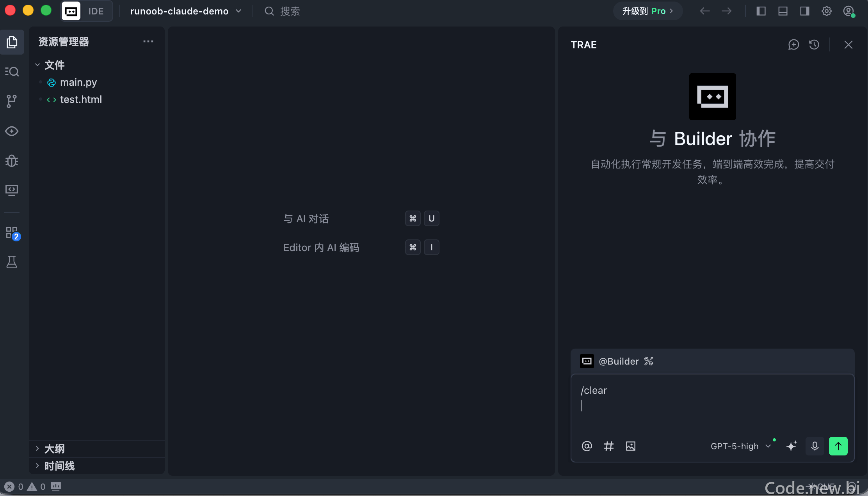The image size is (868, 496).
Task: Open the more actions menu in Explorer header
Action: click(148, 41)
